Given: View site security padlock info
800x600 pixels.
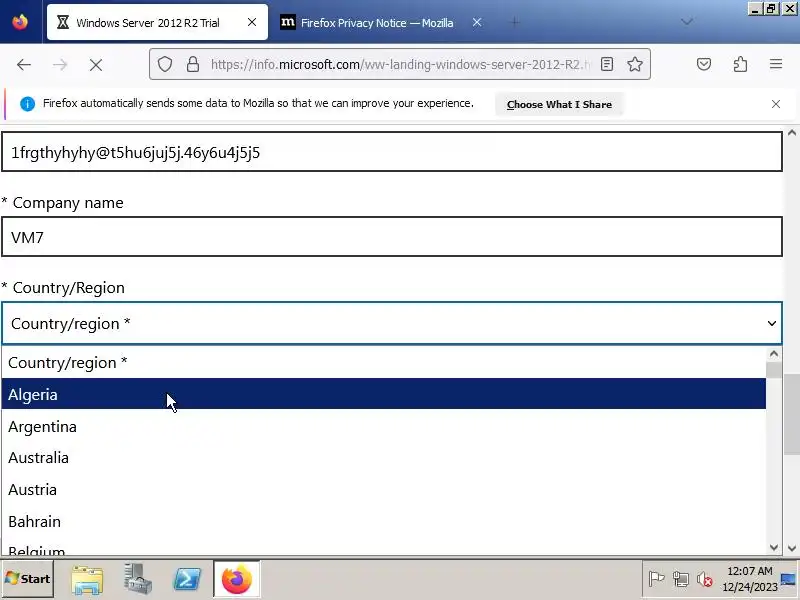Looking at the screenshot, I should (192, 64).
